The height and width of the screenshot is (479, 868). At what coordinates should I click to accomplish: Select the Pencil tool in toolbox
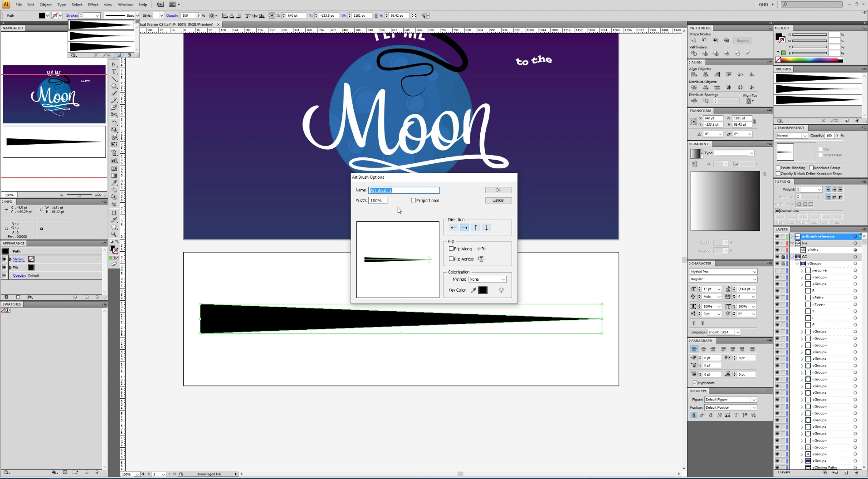[114, 101]
